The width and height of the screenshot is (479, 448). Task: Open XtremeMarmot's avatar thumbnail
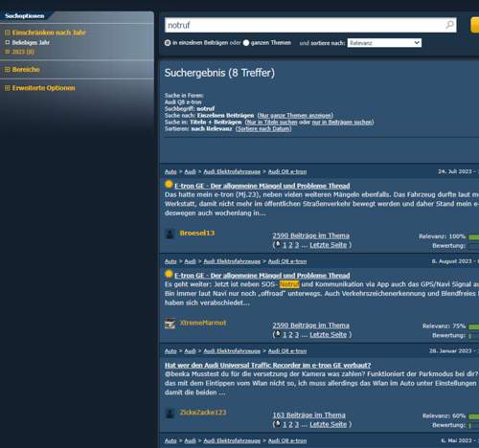point(170,324)
